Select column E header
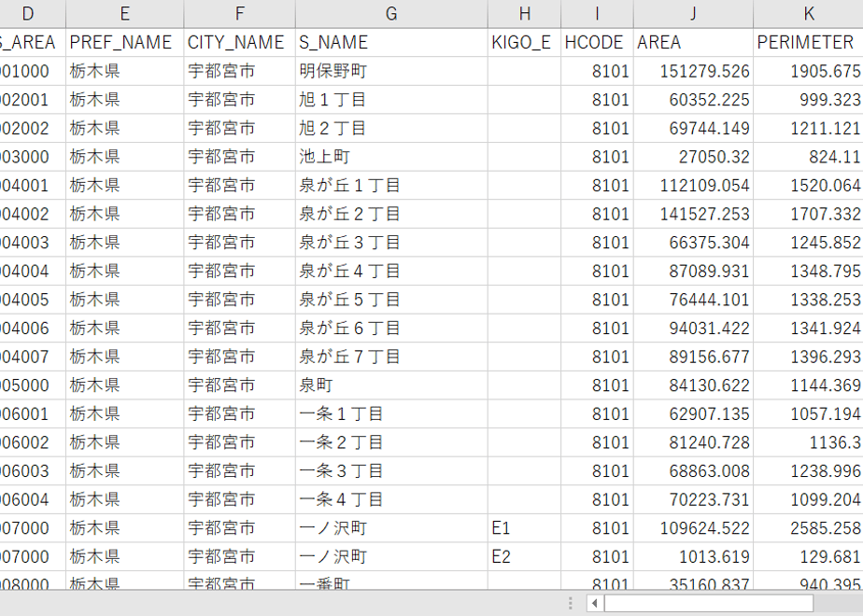Image resolution: width=863 pixels, height=616 pixels. [x=125, y=14]
